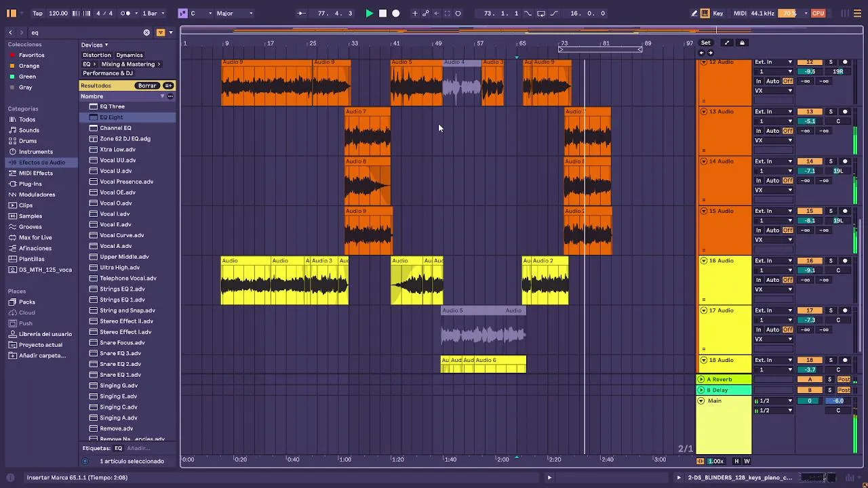This screenshot has width=868, height=488.
Task: Click the MIDI Arrangement Overdub plus icon
Action: 415,13
